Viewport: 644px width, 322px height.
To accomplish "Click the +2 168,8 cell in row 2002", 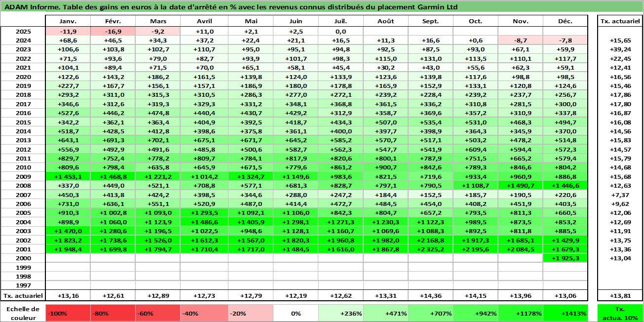I will 431,240.
